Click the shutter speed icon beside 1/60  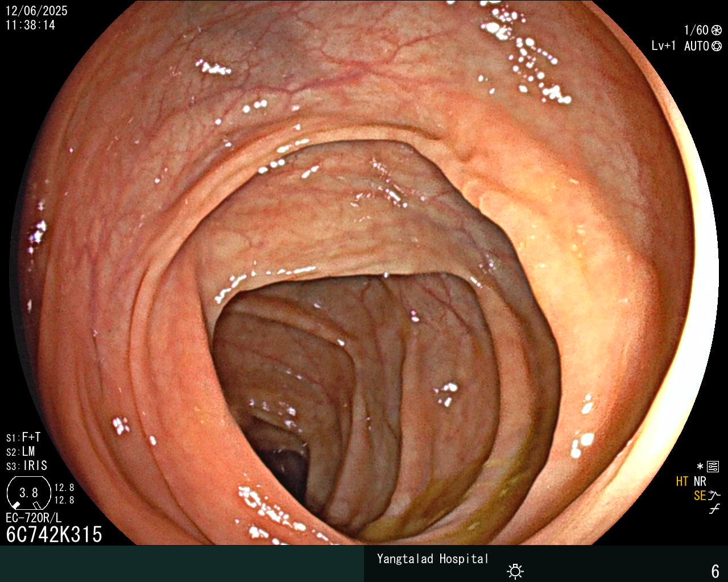pos(717,30)
